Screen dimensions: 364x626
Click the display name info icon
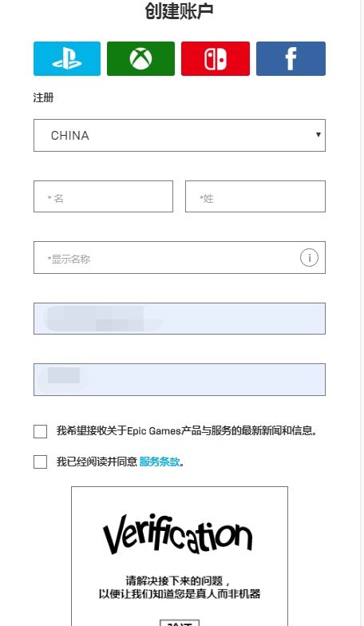click(309, 257)
